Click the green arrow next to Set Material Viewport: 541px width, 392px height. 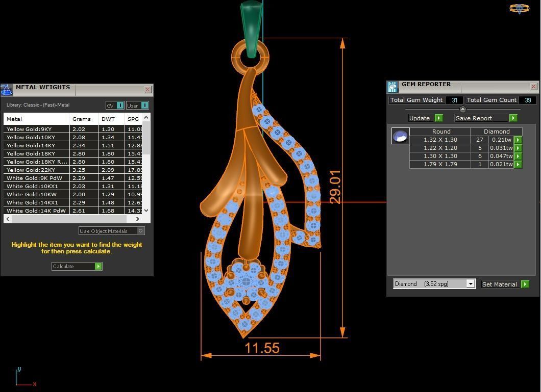click(x=525, y=284)
